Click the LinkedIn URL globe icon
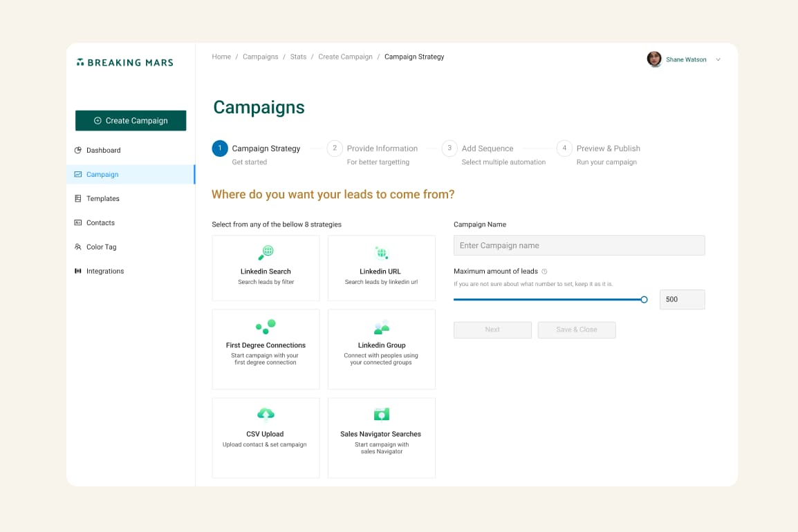 click(381, 252)
